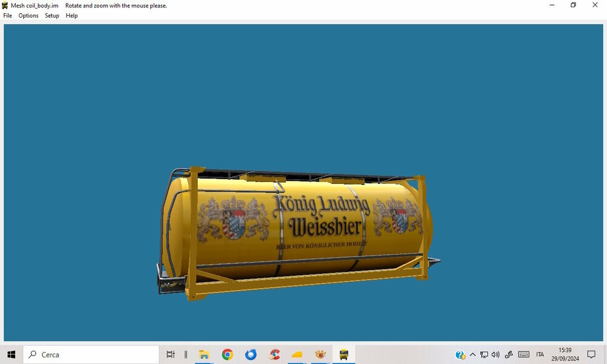Open the Help menu
The image size is (607, 364).
pos(72,16)
